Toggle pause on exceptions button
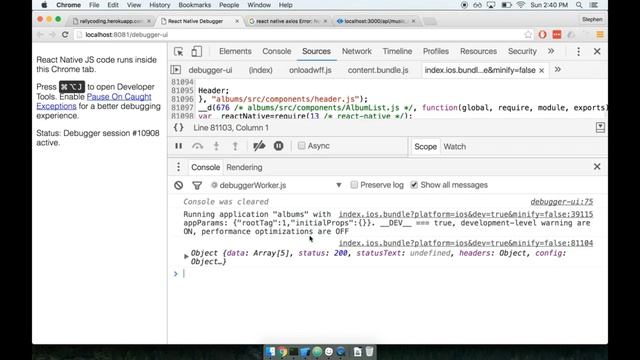This screenshot has width=640, height=360. click(x=278, y=146)
